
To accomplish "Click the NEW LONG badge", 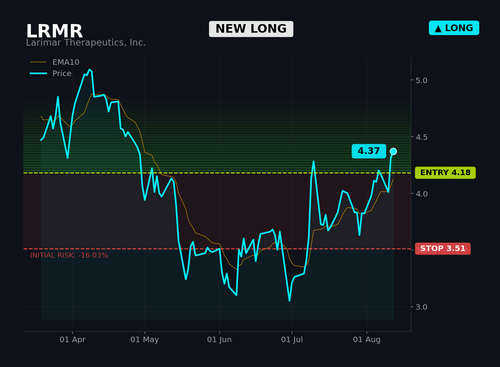I will (x=251, y=29).
